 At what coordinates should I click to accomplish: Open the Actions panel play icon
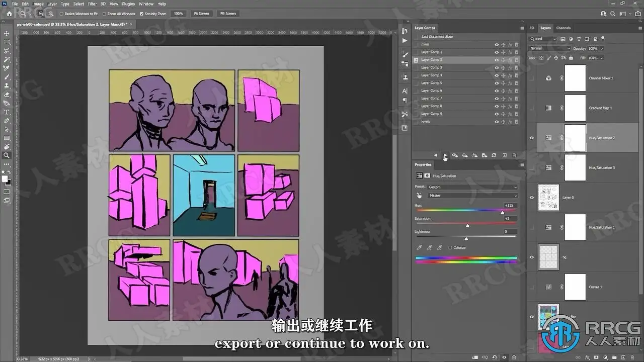(405, 41)
